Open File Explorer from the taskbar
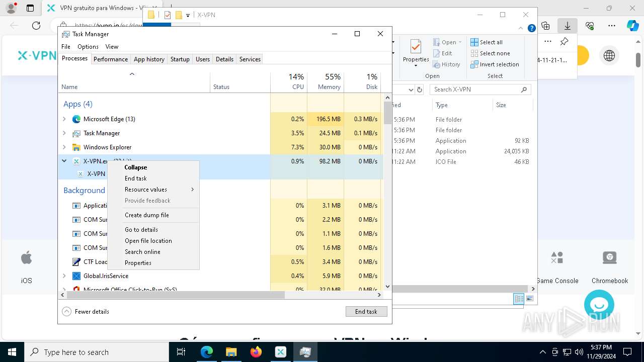Screen dimensions: 644x362 [x=231, y=352]
